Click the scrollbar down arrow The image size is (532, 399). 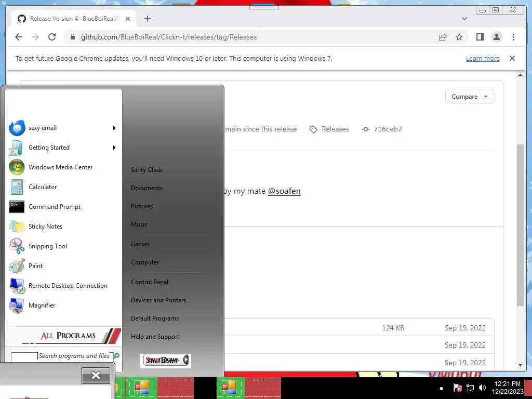pos(520,365)
